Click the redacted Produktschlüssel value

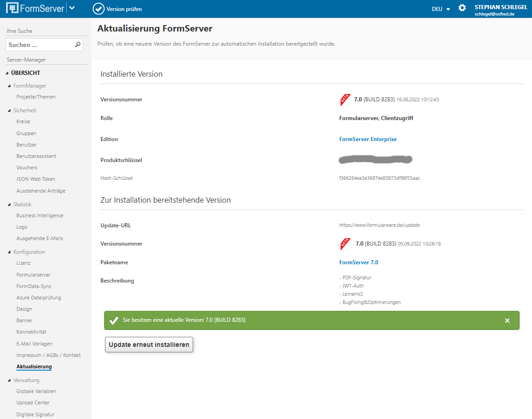[x=375, y=160]
